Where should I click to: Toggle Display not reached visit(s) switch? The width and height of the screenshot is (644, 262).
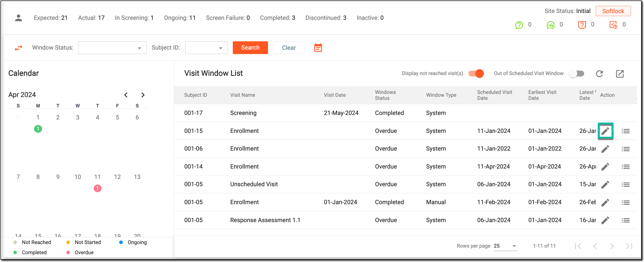[476, 74]
